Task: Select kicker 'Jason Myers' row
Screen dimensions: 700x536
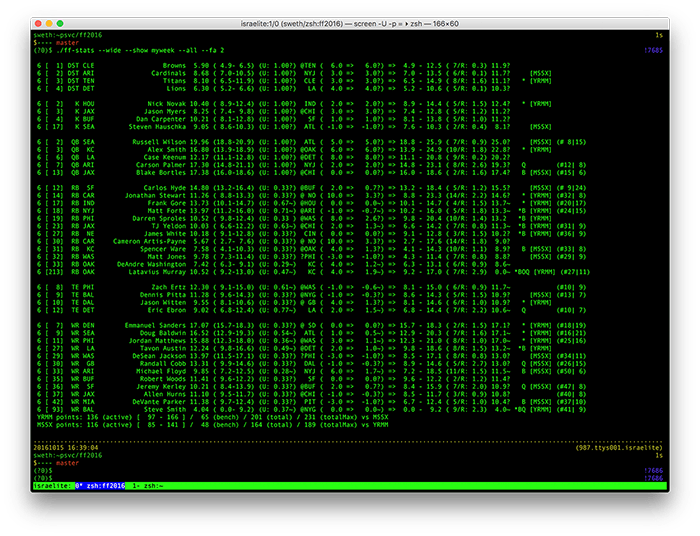Action: click(x=273, y=112)
